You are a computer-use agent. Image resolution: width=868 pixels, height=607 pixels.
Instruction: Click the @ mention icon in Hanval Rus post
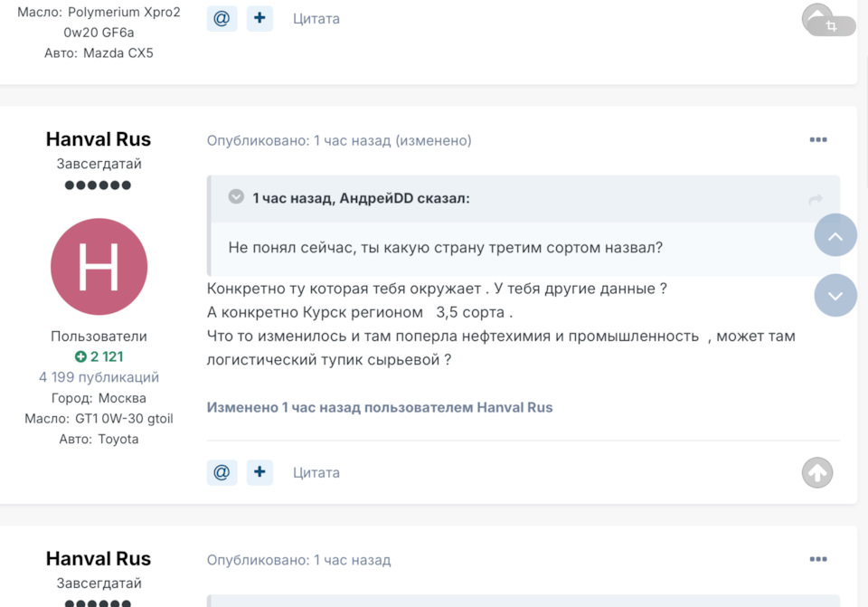click(222, 472)
